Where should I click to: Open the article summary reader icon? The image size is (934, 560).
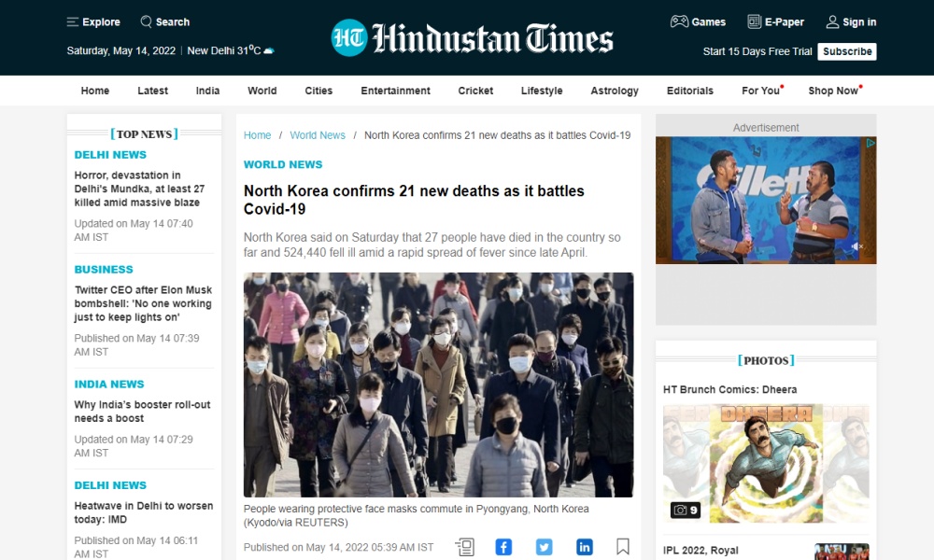point(464,547)
